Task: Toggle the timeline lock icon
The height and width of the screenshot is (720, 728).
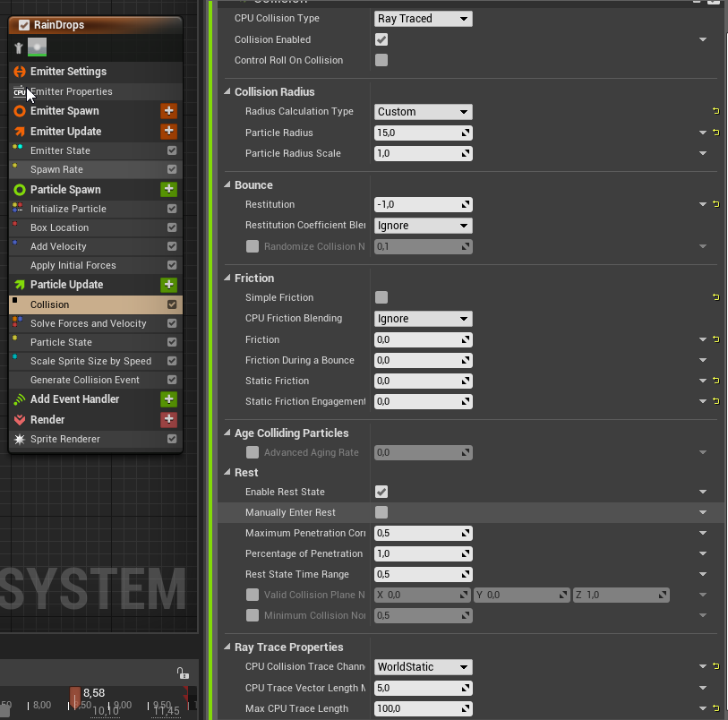Action: pyautogui.click(x=183, y=673)
